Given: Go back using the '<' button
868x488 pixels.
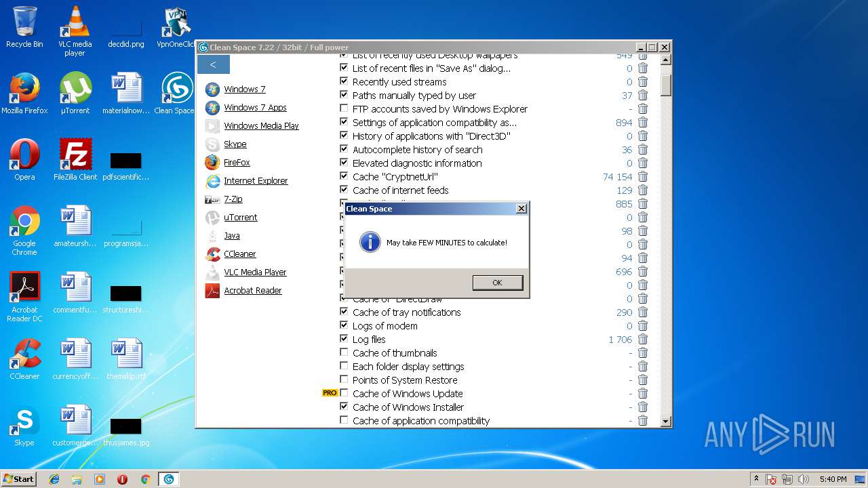Looking at the screenshot, I should pos(213,64).
